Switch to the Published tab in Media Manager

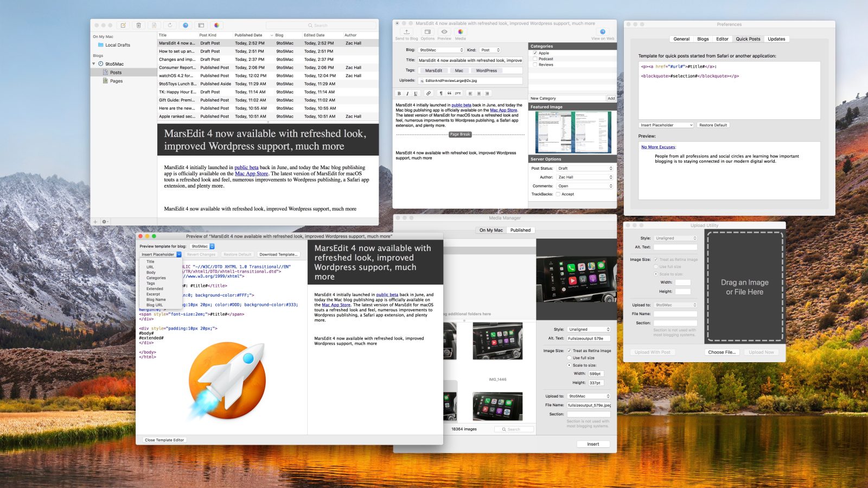[520, 230]
